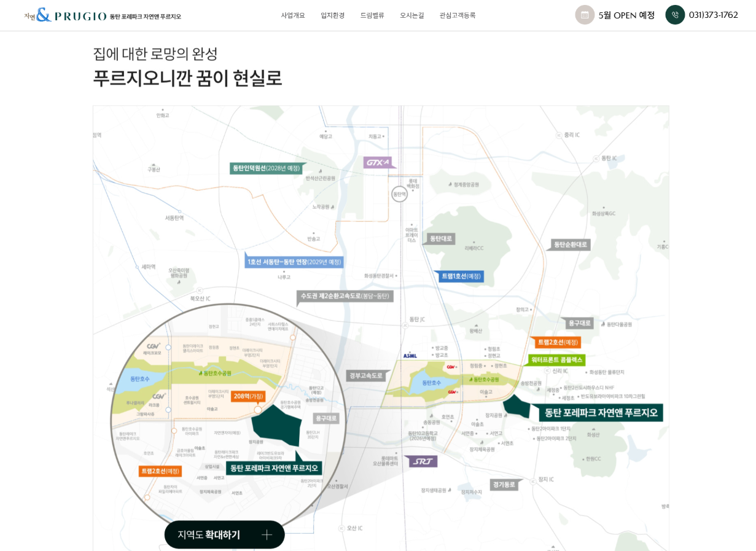Click the 동탄대로 road label
This screenshot has width=756, height=551.
440,238
